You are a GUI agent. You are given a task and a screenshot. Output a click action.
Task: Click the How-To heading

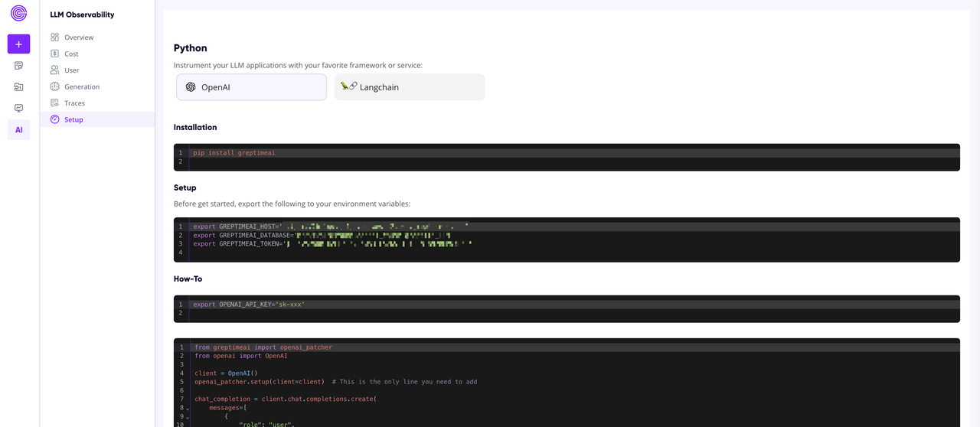coord(188,279)
